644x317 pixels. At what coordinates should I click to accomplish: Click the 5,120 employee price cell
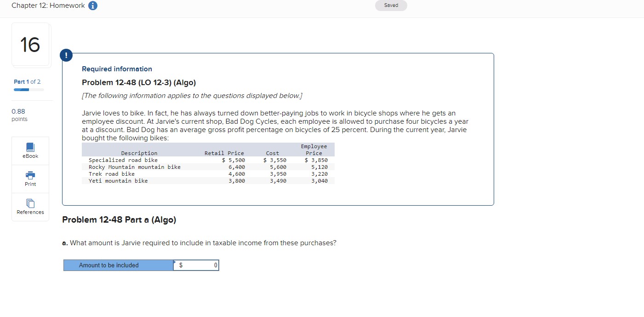pyautogui.click(x=319, y=167)
